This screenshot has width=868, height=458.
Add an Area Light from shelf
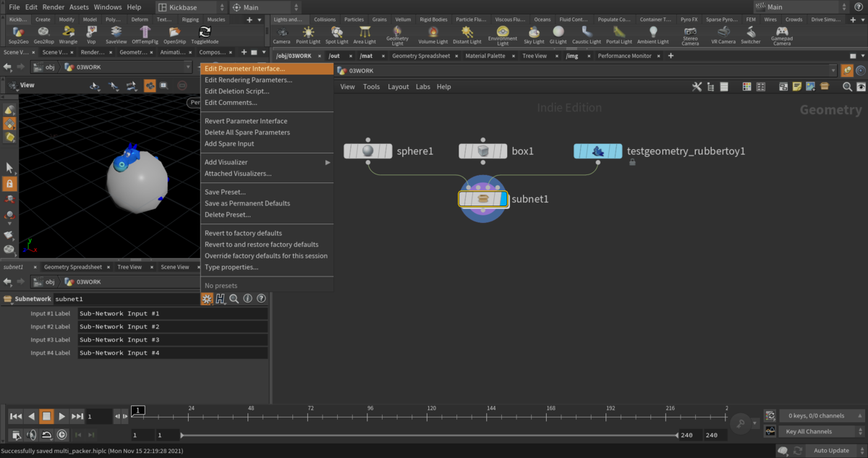click(x=365, y=35)
